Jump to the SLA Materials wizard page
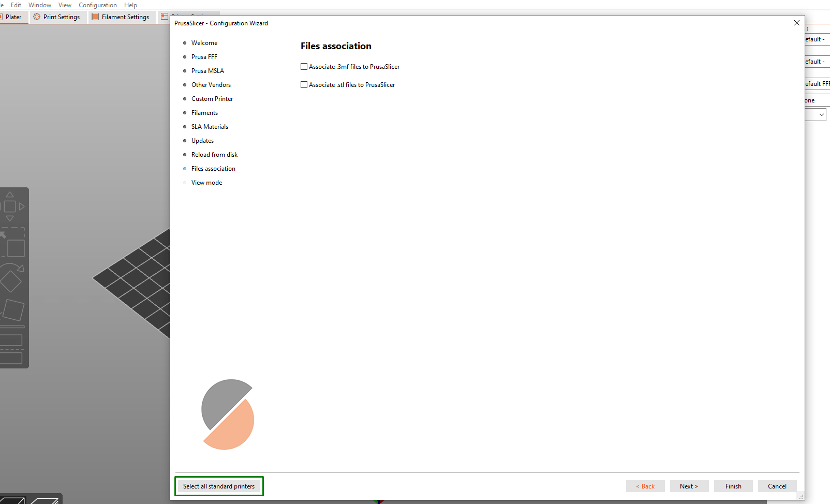 coord(210,127)
